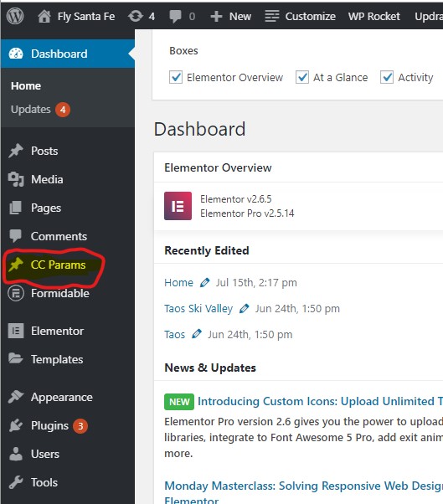Click the edit pencil beside Taos Ski Valley

pos(245,308)
